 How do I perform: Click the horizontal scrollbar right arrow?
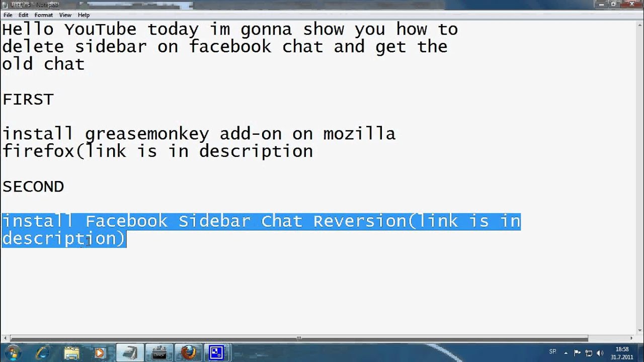[630, 338]
